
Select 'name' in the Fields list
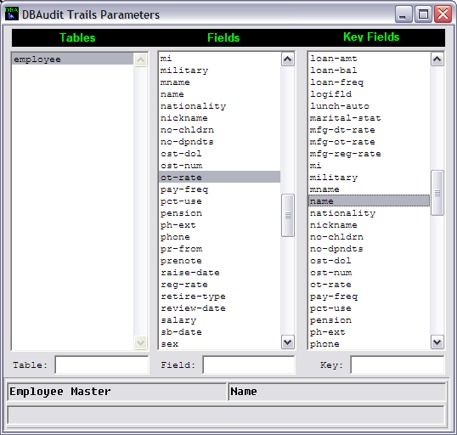(x=220, y=94)
